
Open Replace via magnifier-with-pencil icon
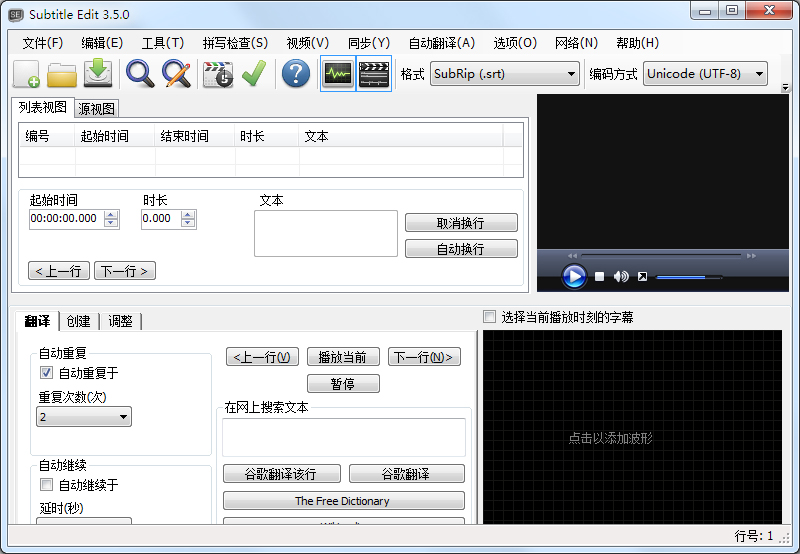pos(177,74)
